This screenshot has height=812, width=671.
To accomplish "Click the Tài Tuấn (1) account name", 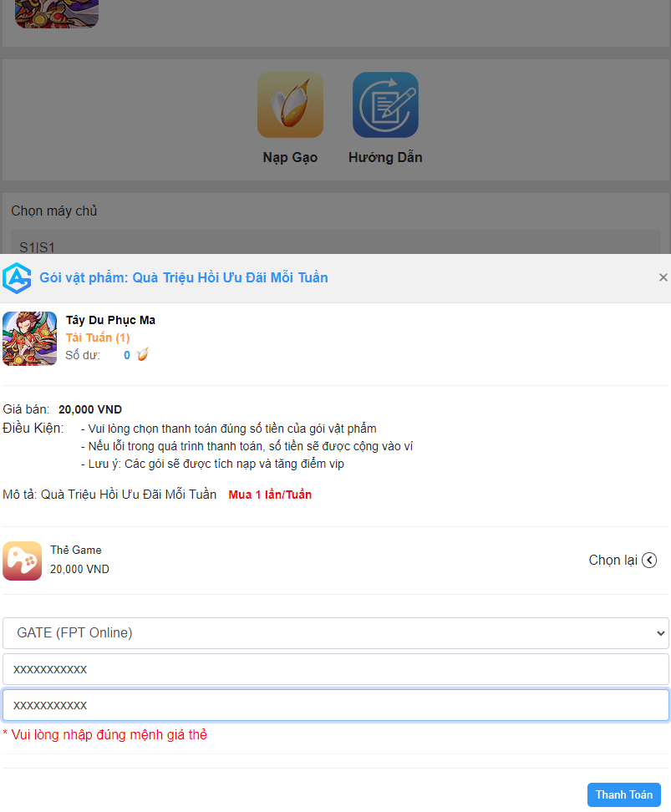I will pyautogui.click(x=98, y=337).
